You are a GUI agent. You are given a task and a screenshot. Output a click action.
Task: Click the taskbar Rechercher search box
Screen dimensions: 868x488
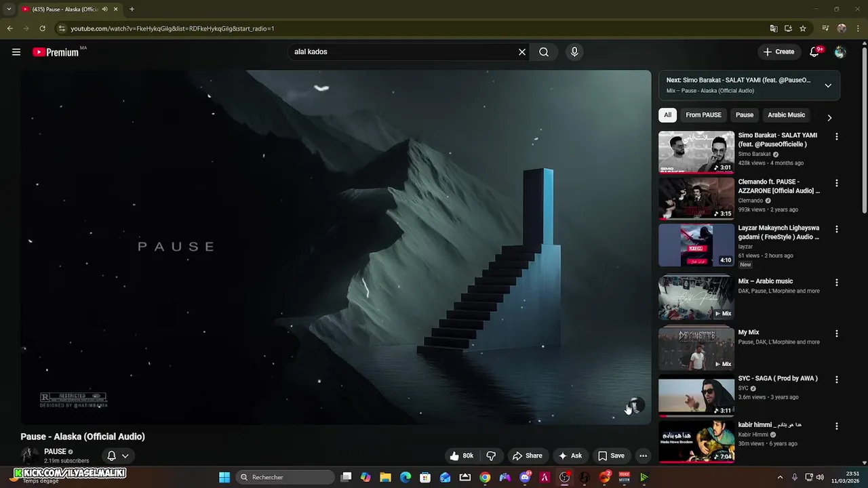(x=283, y=477)
